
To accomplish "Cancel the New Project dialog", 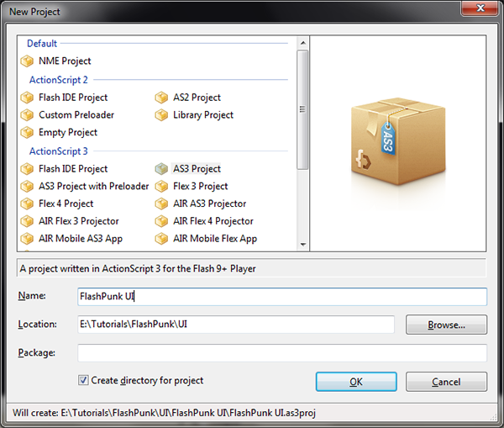I will tap(446, 382).
